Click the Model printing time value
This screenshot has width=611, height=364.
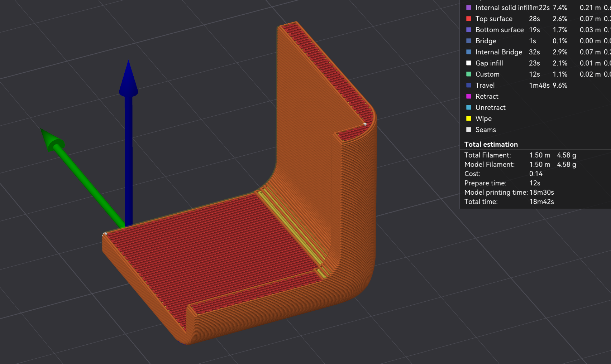coord(541,192)
